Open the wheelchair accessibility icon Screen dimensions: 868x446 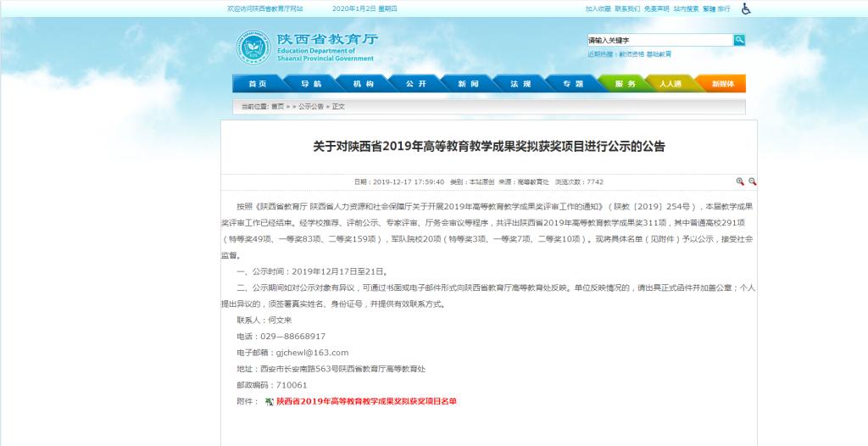pyautogui.click(x=746, y=8)
